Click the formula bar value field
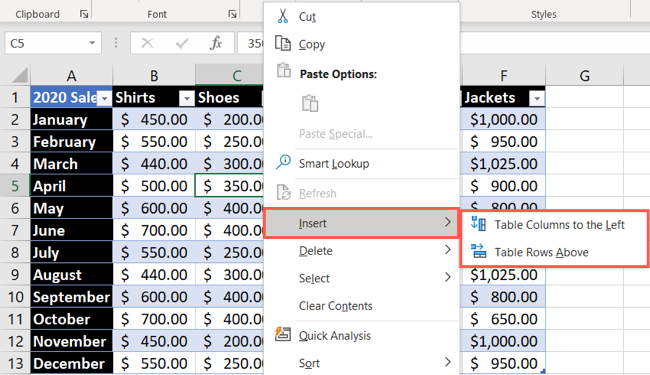 [251, 43]
